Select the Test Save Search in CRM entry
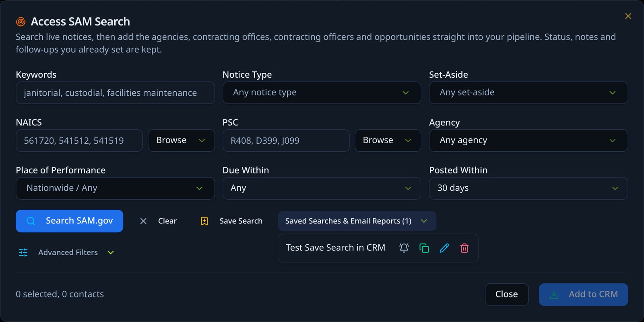This screenshot has height=322, width=644. click(335, 248)
